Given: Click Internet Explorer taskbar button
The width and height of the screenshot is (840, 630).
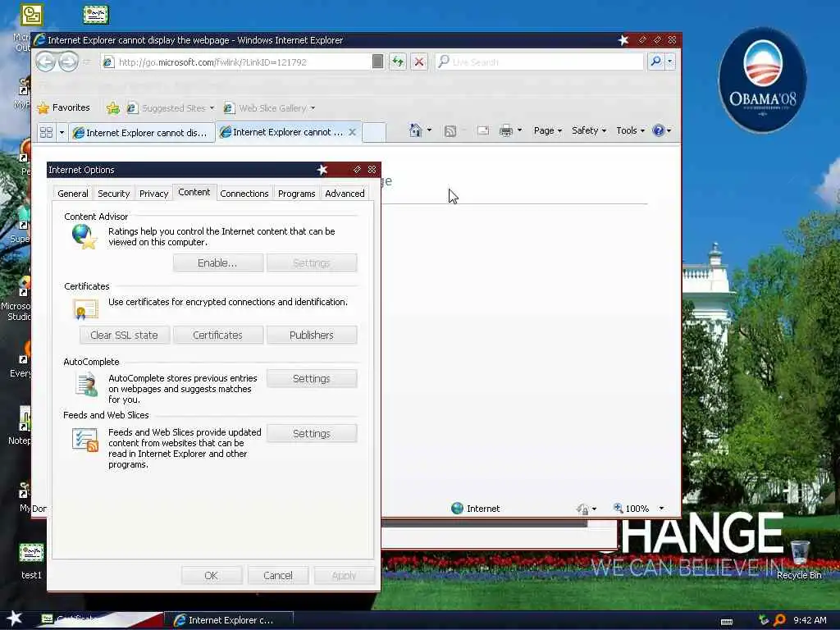Looking at the screenshot, I should click(x=229, y=620).
